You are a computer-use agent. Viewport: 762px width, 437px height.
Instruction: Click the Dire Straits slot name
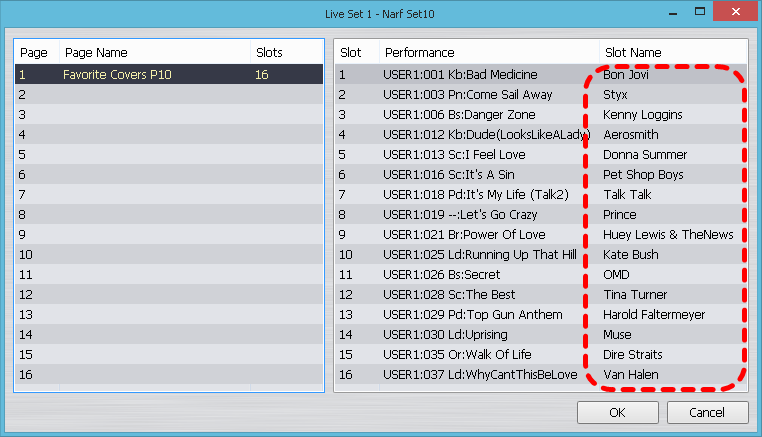[x=633, y=354]
